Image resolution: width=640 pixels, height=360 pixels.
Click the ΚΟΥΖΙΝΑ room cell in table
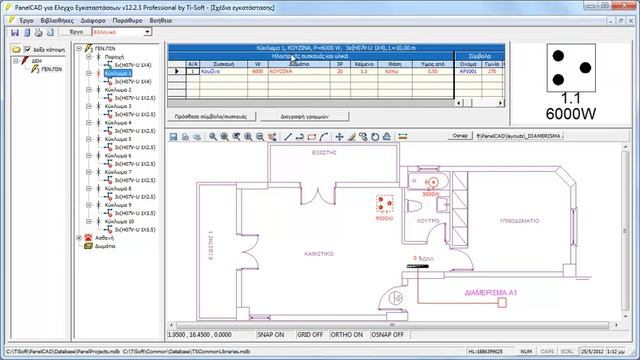click(299, 71)
